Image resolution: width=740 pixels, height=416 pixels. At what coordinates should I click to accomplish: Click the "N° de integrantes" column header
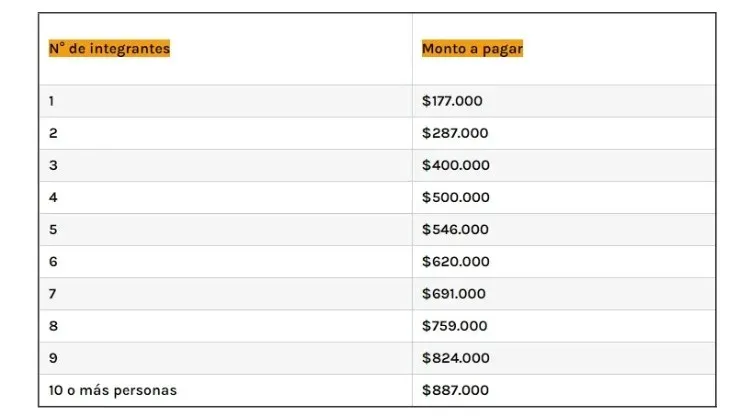[x=109, y=48]
